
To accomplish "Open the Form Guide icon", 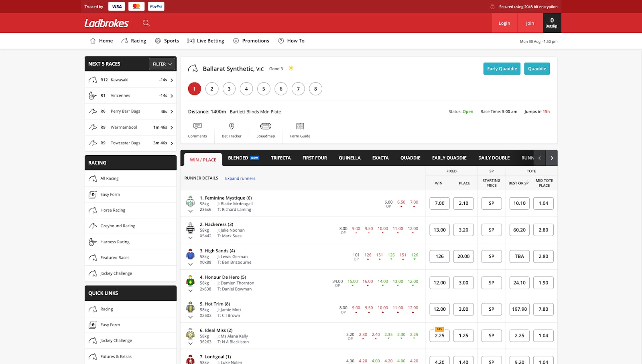I will click(x=299, y=130).
